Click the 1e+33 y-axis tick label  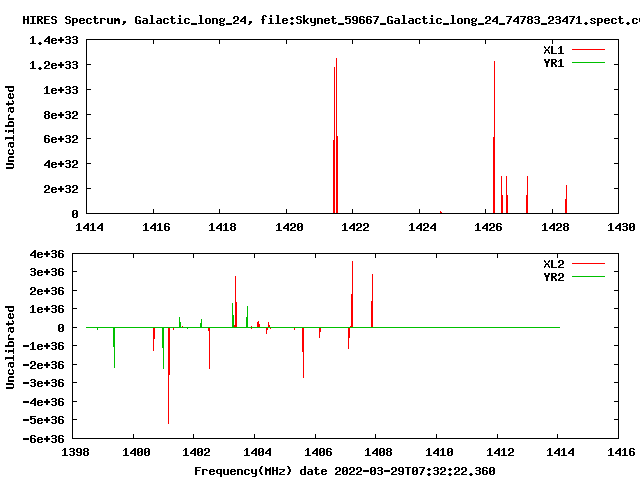click(61, 90)
